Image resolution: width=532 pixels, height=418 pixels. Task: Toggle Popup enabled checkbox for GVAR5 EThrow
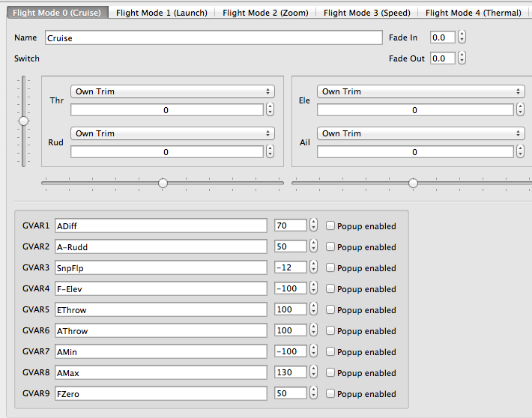click(x=330, y=310)
